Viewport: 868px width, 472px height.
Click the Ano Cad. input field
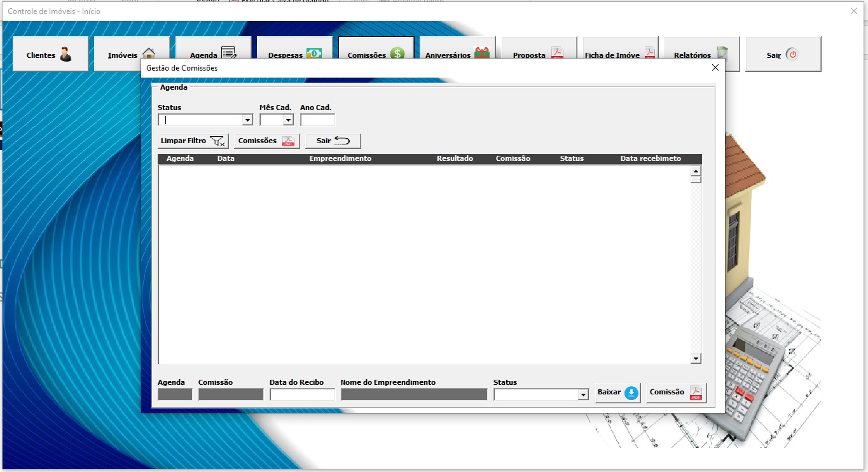[x=317, y=120]
